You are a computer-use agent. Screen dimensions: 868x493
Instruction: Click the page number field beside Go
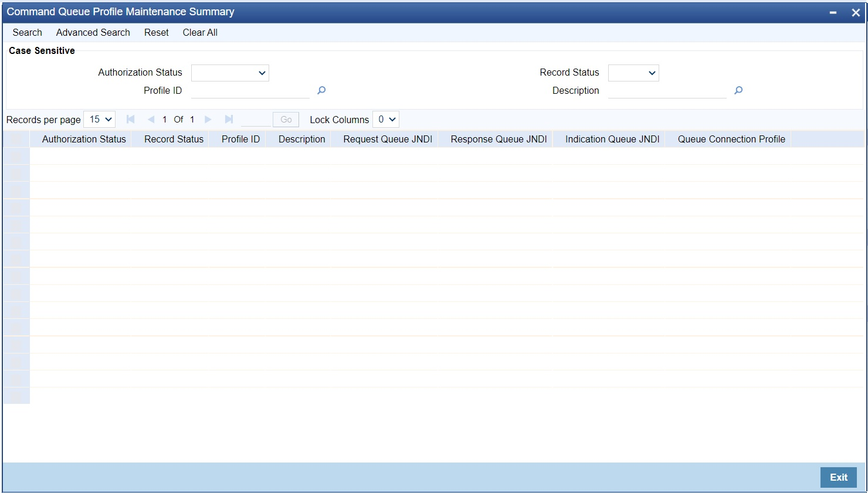(256, 120)
